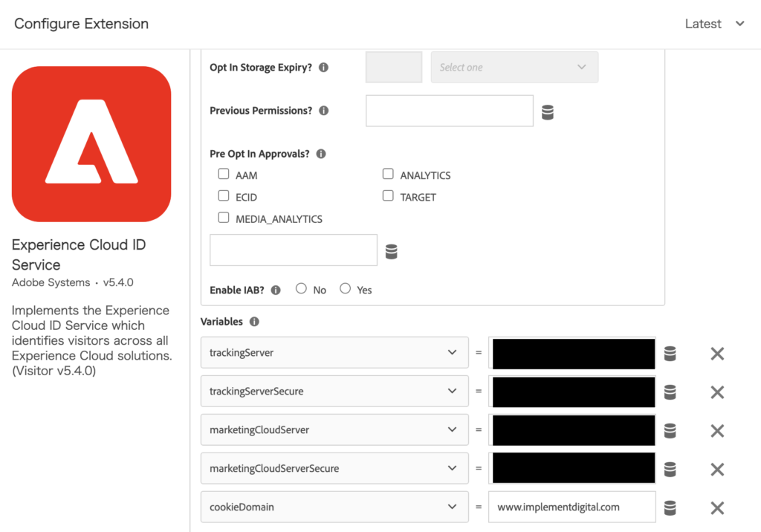Open data element selector for cookieDomain value
The image size is (761, 532).
click(670, 507)
